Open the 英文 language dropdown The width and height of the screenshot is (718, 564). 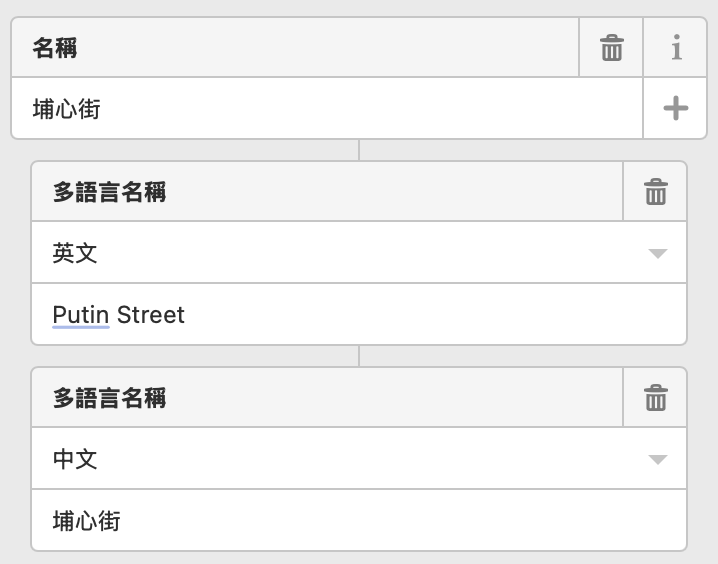359,253
